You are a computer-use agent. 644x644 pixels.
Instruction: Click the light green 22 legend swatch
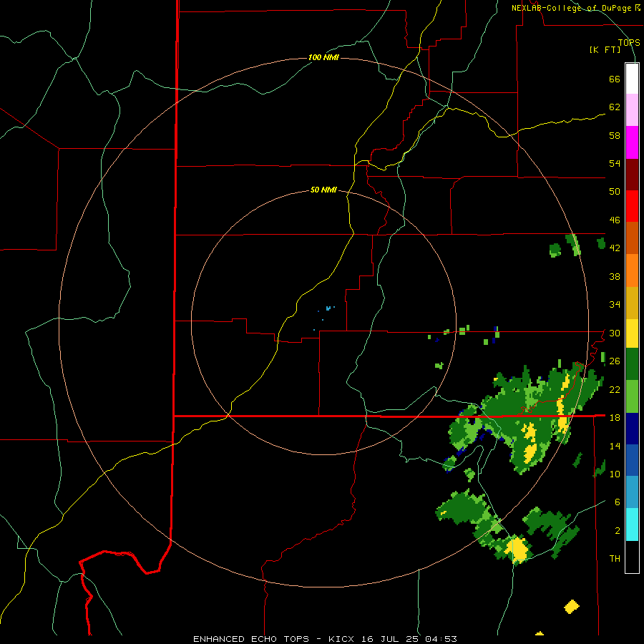(632, 396)
